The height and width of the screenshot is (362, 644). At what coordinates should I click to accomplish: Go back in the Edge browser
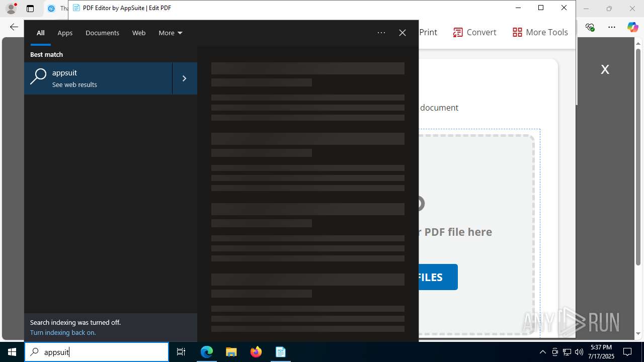click(x=14, y=27)
